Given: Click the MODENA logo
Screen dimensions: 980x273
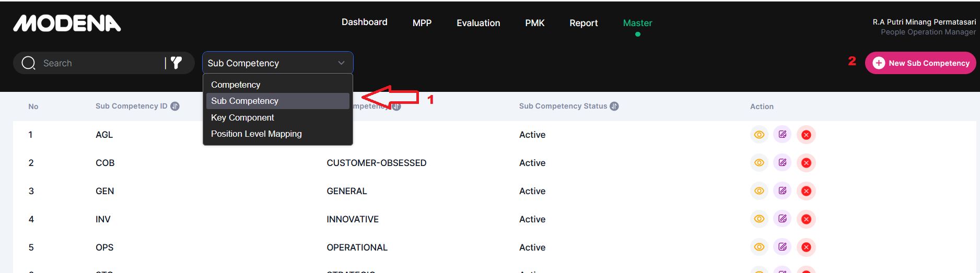Looking at the screenshot, I should tap(67, 23).
